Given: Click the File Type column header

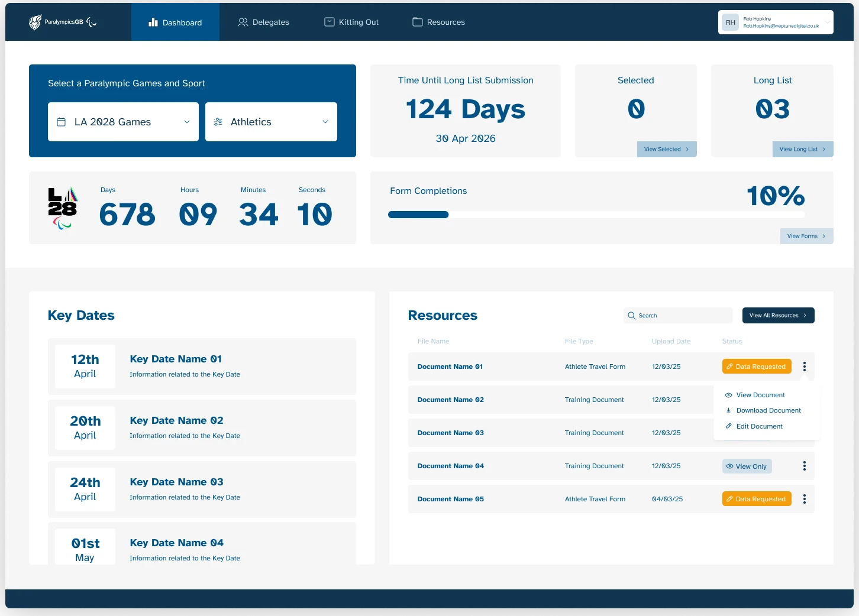Looking at the screenshot, I should pyautogui.click(x=579, y=341).
